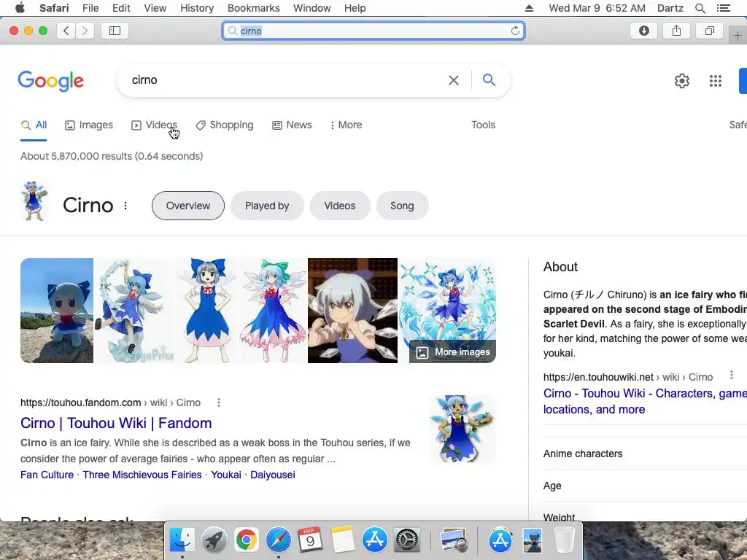Click into the Google search field
Viewport: 747px width, 560px height.
(286, 80)
